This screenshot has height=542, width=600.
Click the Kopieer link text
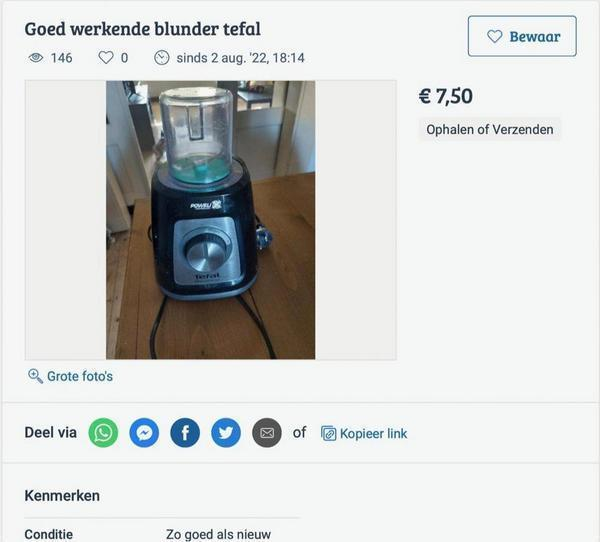tap(373, 434)
